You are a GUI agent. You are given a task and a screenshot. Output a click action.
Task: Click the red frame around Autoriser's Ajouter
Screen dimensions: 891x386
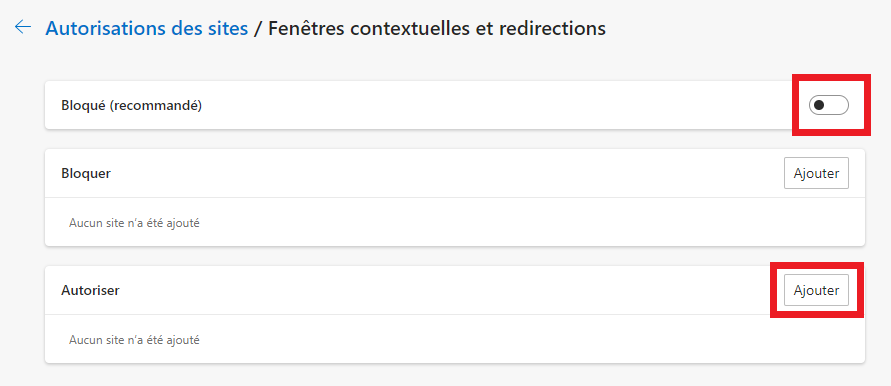tap(817, 265)
